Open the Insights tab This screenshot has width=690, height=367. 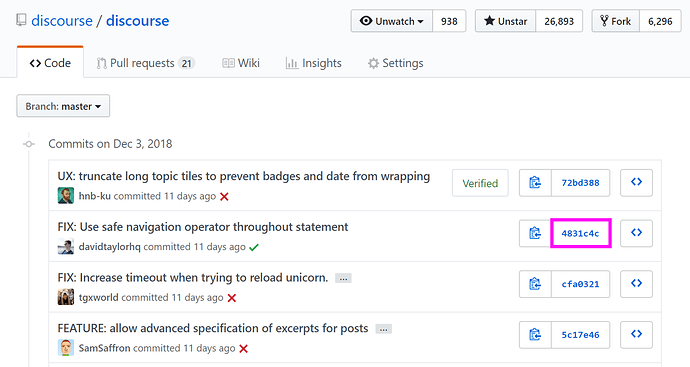[313, 63]
